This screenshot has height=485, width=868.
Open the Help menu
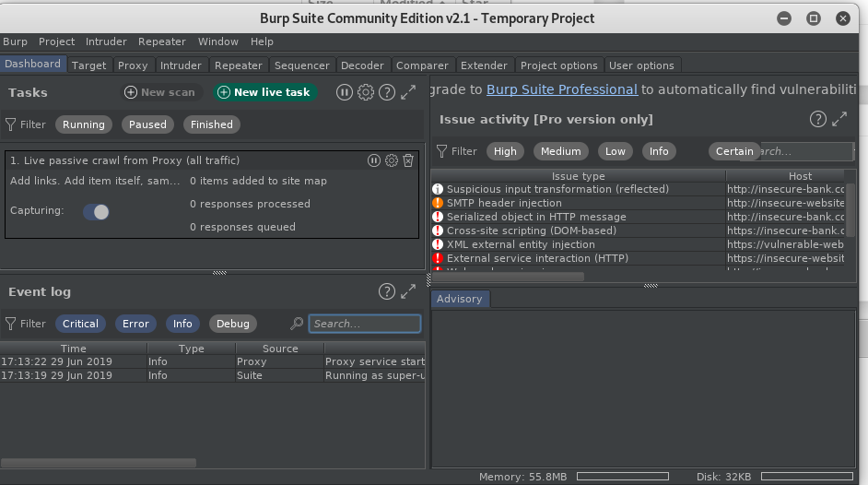point(262,41)
